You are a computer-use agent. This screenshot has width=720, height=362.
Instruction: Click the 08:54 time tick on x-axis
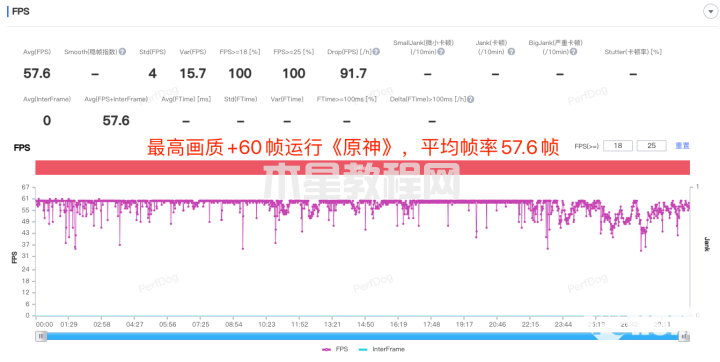[234, 324]
